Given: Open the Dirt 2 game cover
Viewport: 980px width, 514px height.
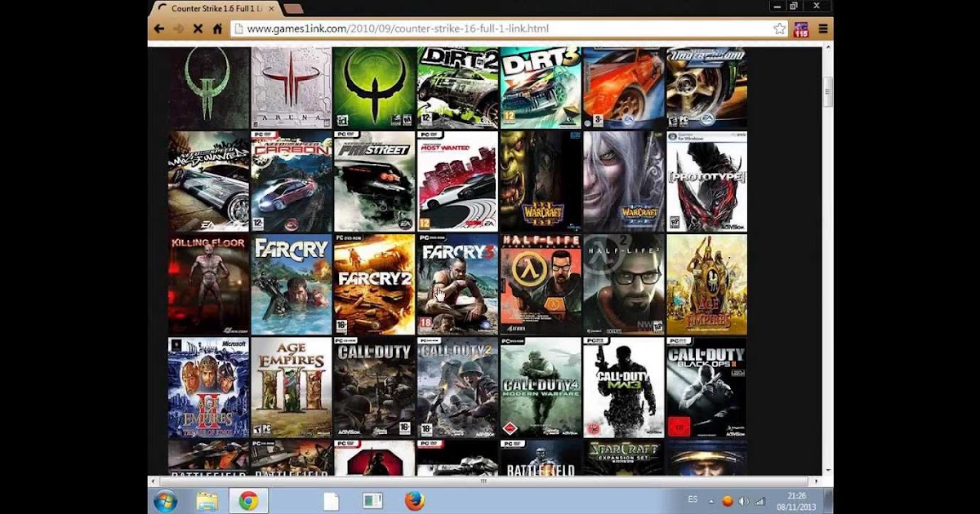Looking at the screenshot, I should pyautogui.click(x=457, y=88).
